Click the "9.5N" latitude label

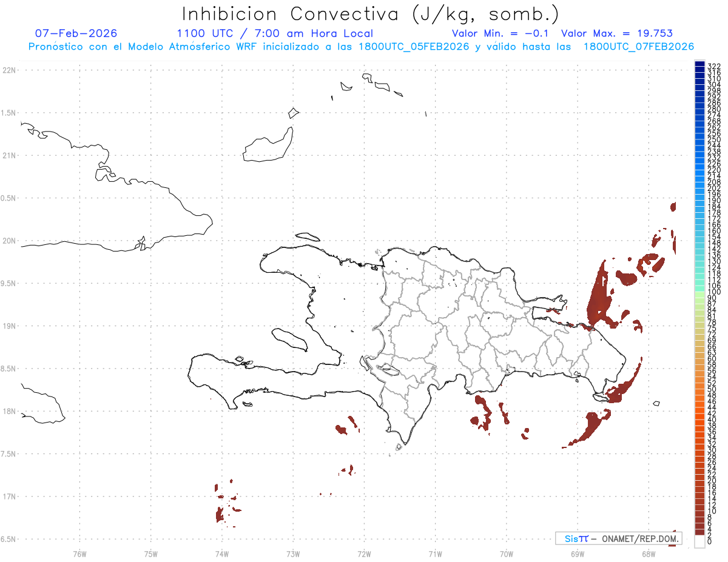[x=9, y=284]
